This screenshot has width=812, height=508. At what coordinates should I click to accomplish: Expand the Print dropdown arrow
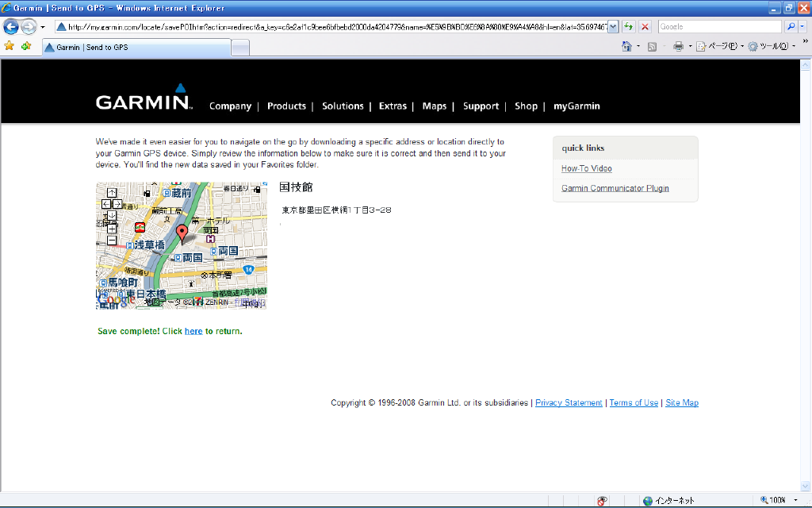coord(691,47)
